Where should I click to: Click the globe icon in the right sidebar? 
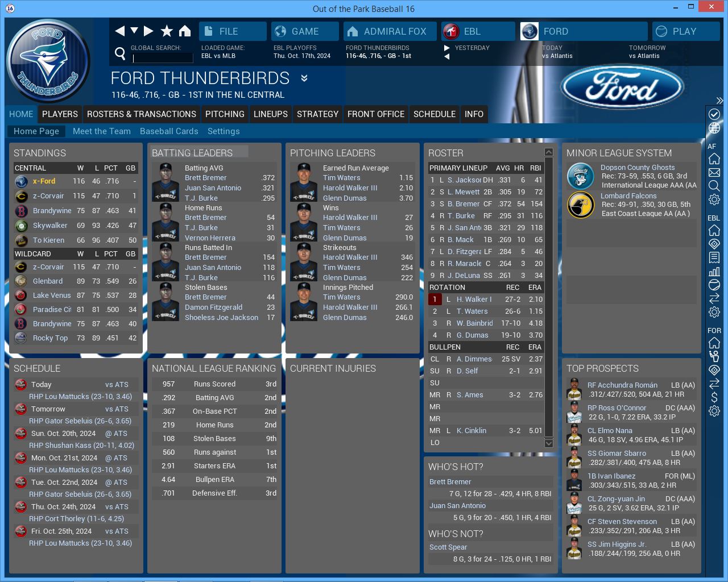tap(714, 128)
